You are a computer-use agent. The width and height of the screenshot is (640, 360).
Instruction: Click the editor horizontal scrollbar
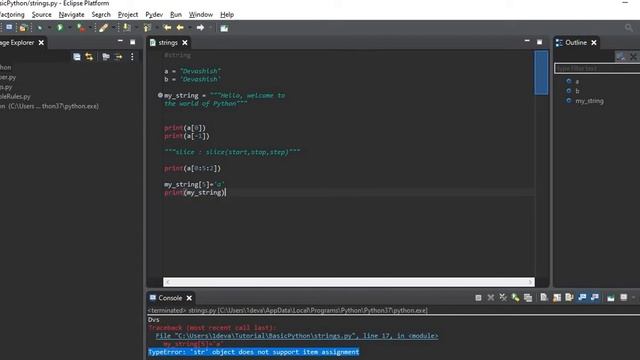(x=349, y=282)
